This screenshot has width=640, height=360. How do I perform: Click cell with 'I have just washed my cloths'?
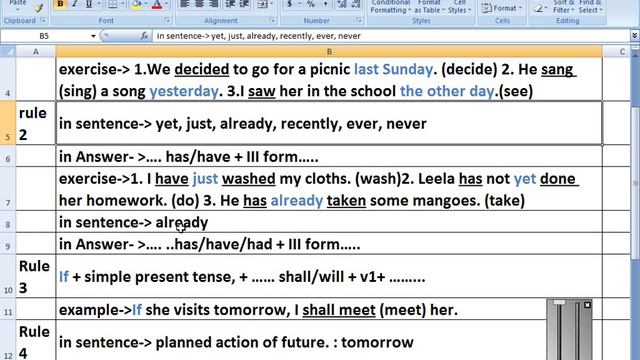(x=329, y=189)
